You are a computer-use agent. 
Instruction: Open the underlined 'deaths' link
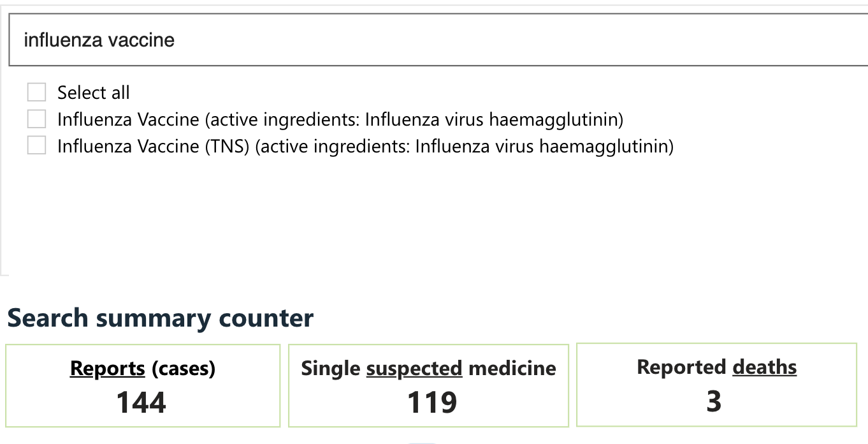764,367
